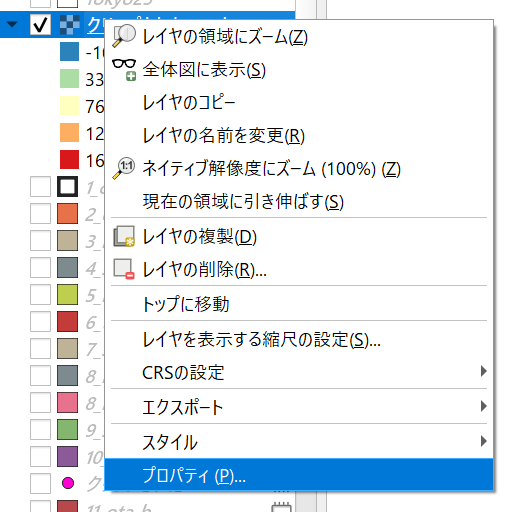518x512 pixels.
Task: Choose レイヤの名前を変更(R) menu entry
Action: (x=299, y=135)
